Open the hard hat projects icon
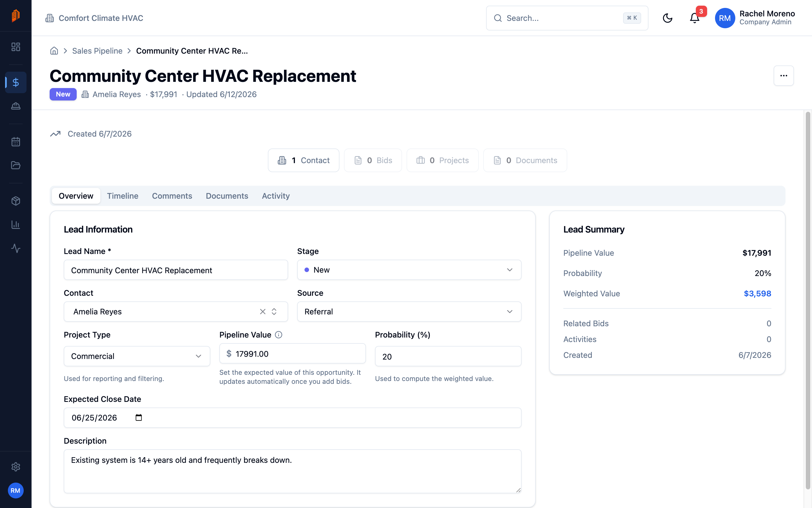The width and height of the screenshot is (812, 508). tap(16, 106)
